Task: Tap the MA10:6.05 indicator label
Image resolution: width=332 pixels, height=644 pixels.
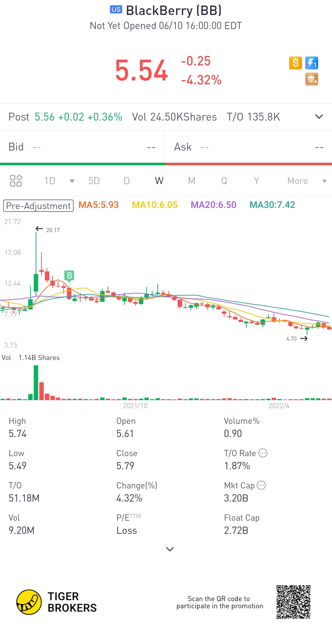Action: 155,205
